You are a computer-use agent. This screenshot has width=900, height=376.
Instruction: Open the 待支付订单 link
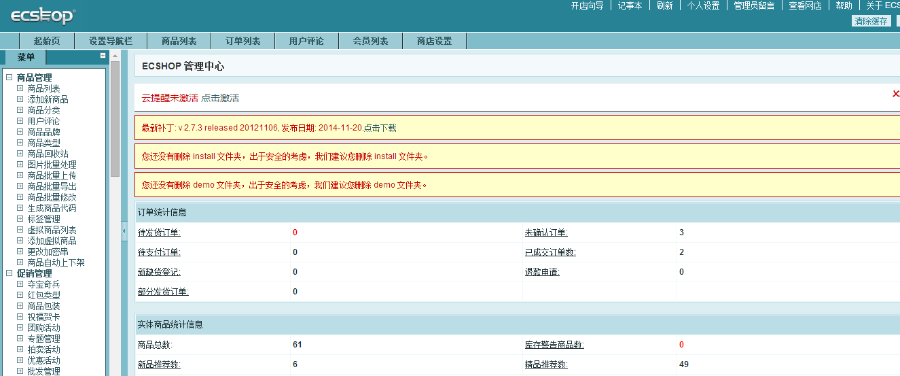pos(159,252)
